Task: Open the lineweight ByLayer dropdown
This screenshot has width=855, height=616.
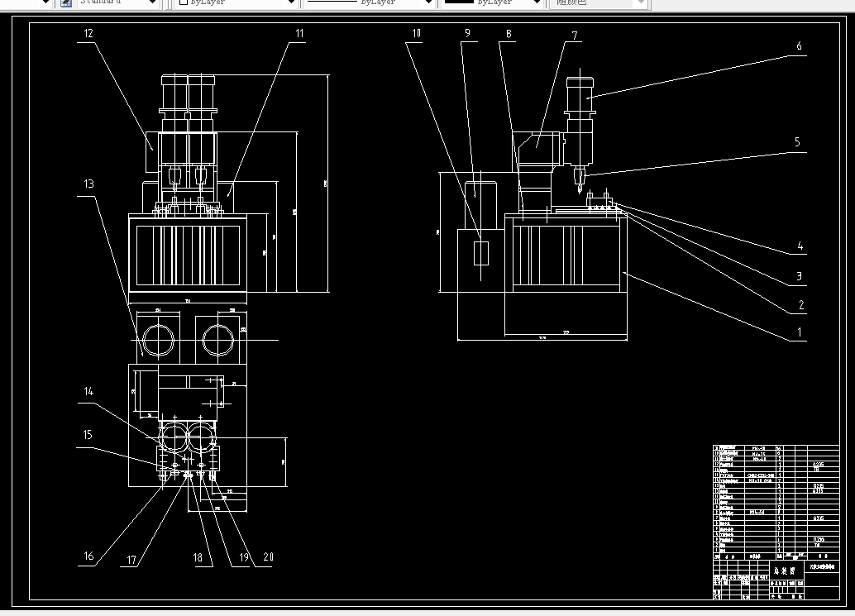Action: 537,2
